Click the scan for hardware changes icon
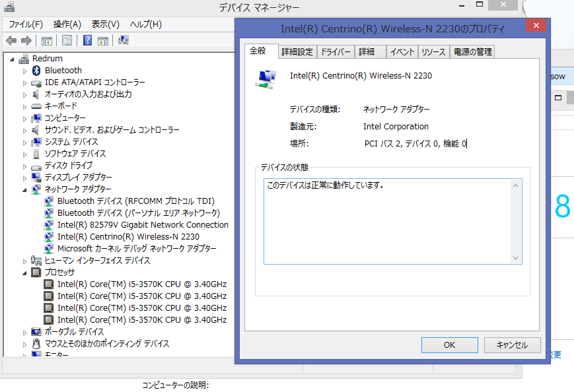The image size is (574, 392). click(x=124, y=40)
